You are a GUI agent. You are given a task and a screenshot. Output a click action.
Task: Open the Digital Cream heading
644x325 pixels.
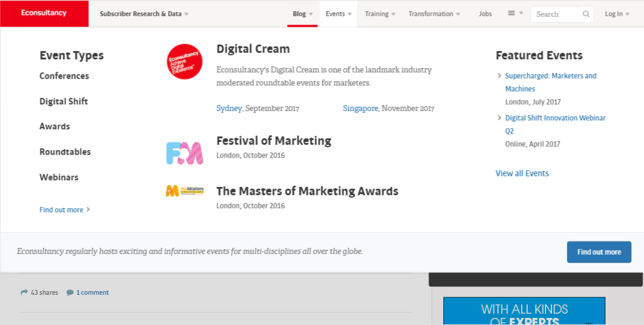tap(253, 49)
